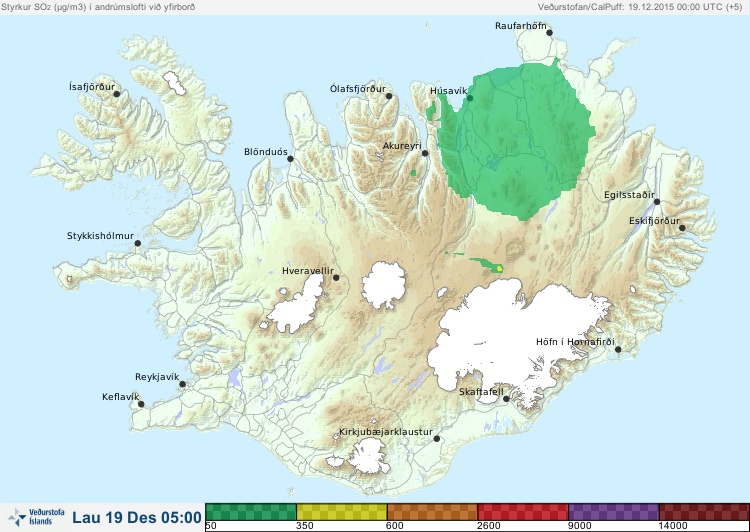Click the Höfn í Hornafirði map label
The image size is (750, 532).
click(575, 342)
